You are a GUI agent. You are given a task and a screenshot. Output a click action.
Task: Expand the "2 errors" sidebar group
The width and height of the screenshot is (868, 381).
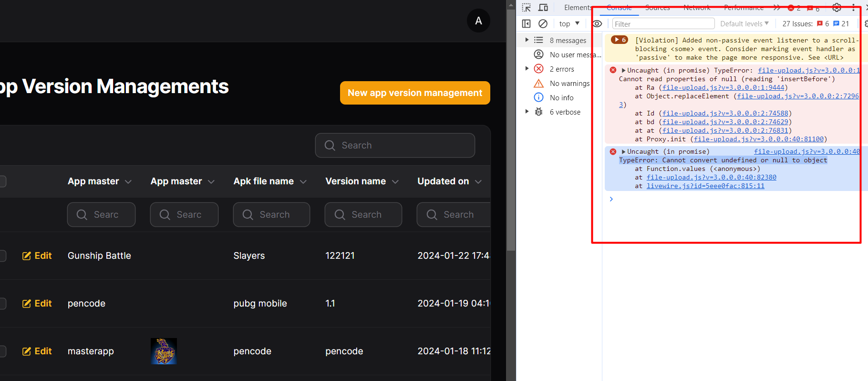[527, 69]
